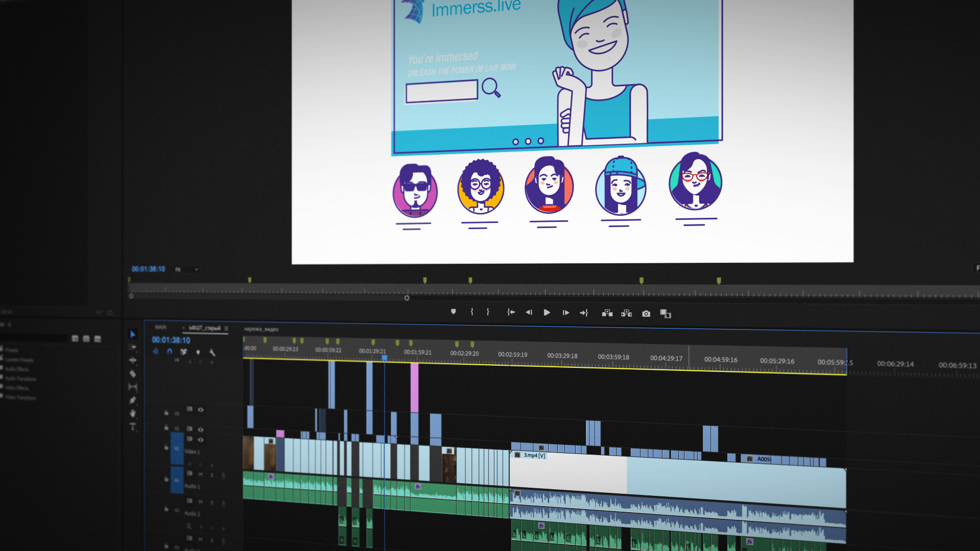Toggle Snap magnet in timeline
Screen dimensions: 980x551
click(x=169, y=352)
